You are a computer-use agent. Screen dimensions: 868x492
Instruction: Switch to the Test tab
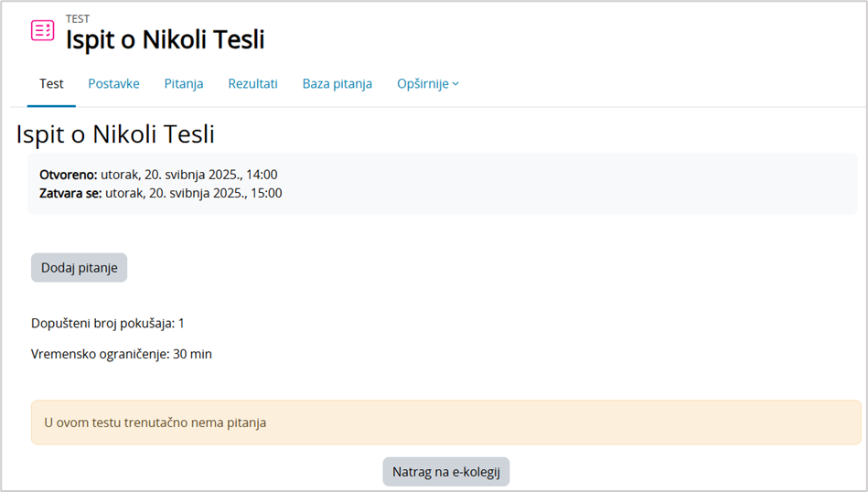pyautogui.click(x=51, y=84)
